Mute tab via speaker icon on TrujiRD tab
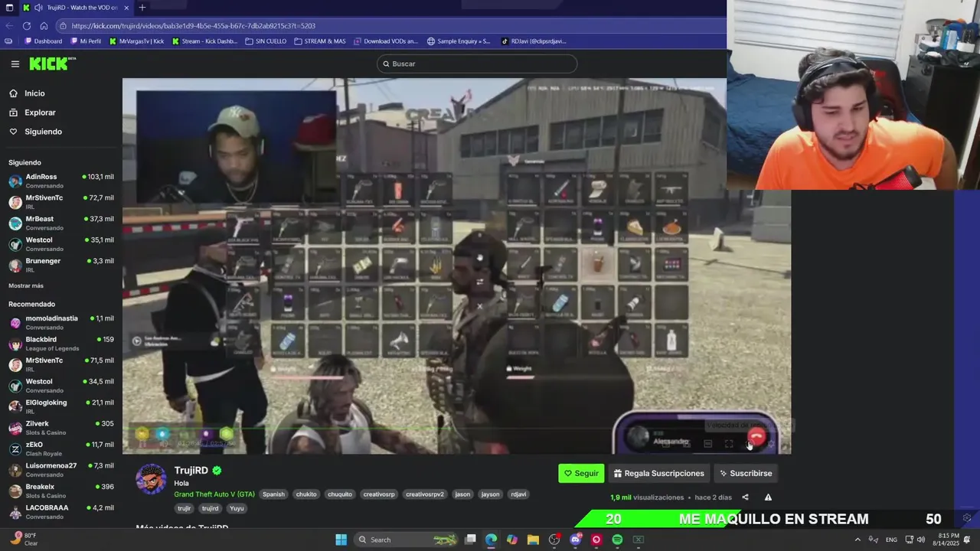Screen dimensions: 980x551 tap(38, 8)
